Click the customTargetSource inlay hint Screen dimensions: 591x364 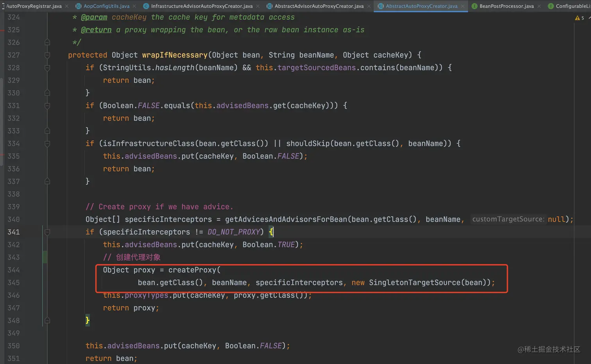tap(508, 219)
